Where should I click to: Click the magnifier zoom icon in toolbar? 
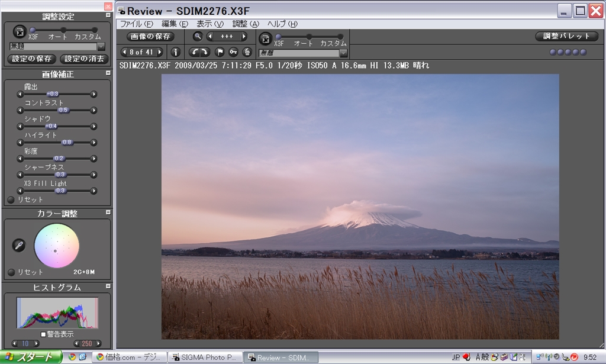pos(198,36)
